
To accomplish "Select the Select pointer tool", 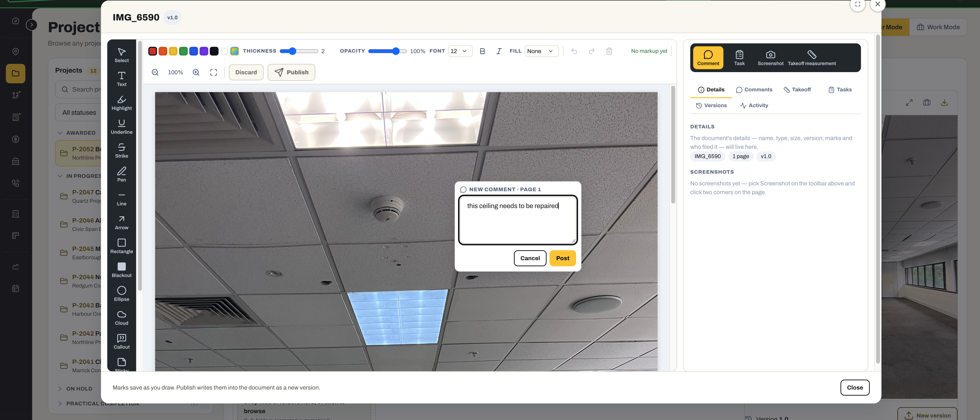I will pos(121,55).
